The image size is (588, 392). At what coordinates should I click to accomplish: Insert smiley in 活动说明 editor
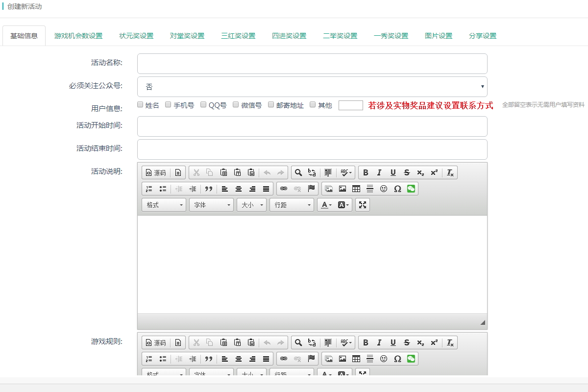(x=384, y=189)
